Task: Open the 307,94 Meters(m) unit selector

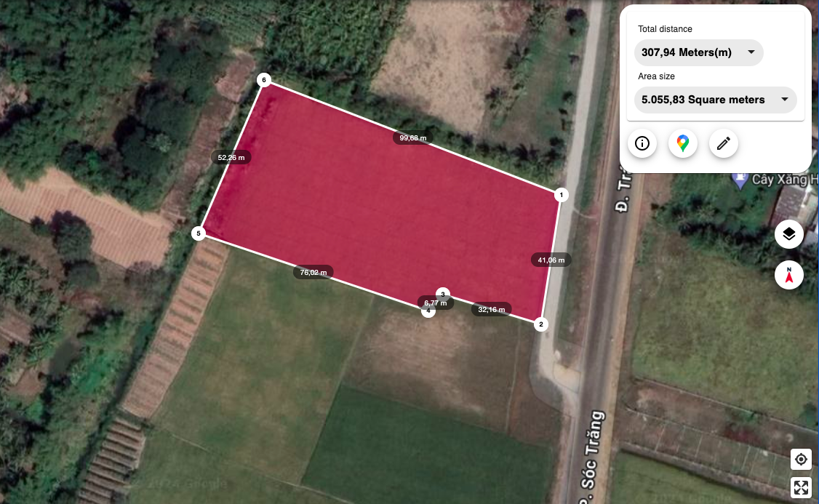Action: 698,53
